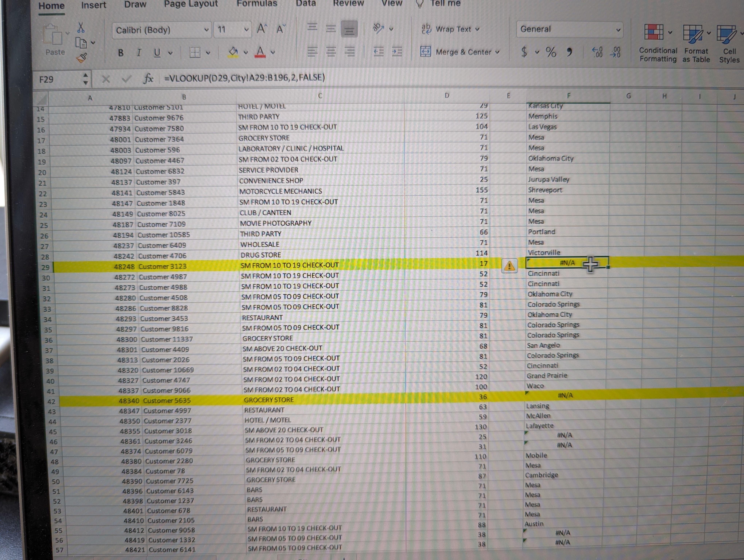Open the font size 11 dropdown
Viewport: 744px width, 560px height.
(246, 30)
